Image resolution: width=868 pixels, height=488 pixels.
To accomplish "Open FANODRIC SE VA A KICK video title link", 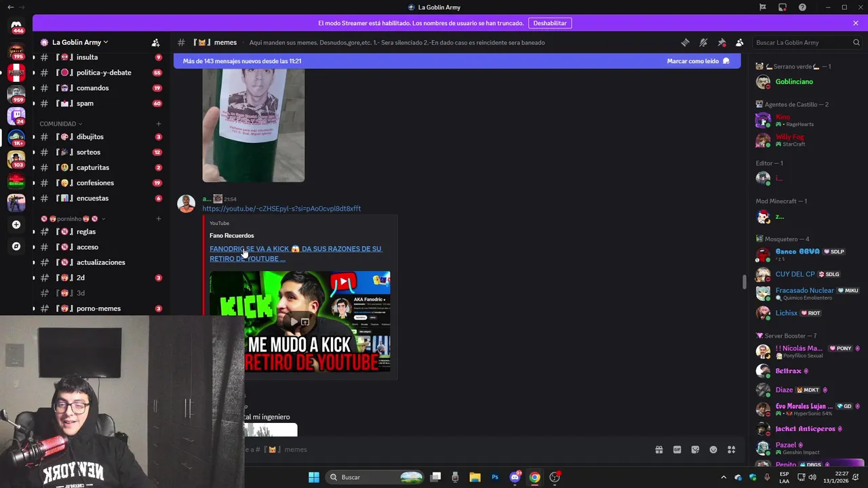I will 296,253.
